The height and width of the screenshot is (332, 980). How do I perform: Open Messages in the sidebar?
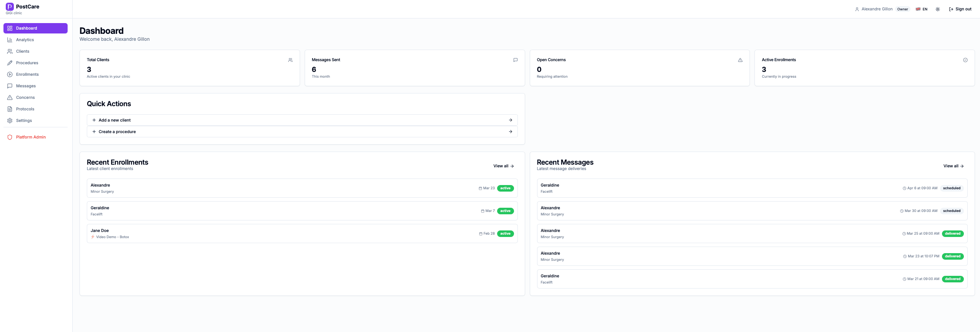coord(35,86)
